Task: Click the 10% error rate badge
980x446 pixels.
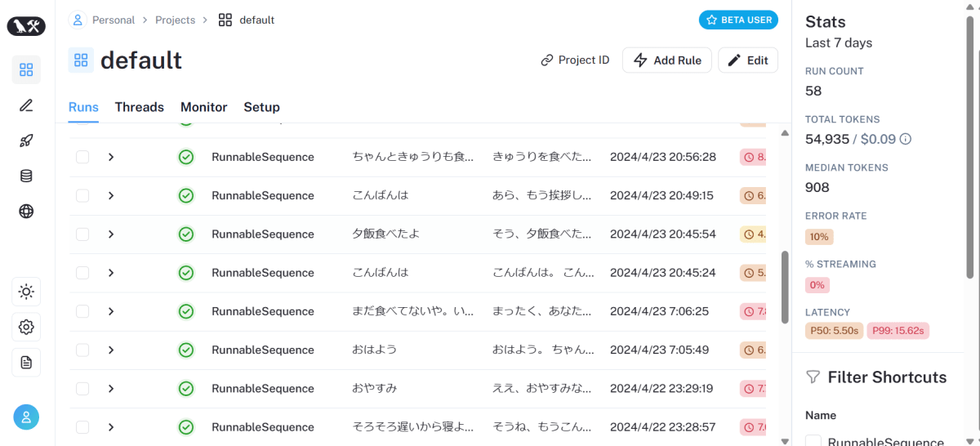Action: coord(819,237)
